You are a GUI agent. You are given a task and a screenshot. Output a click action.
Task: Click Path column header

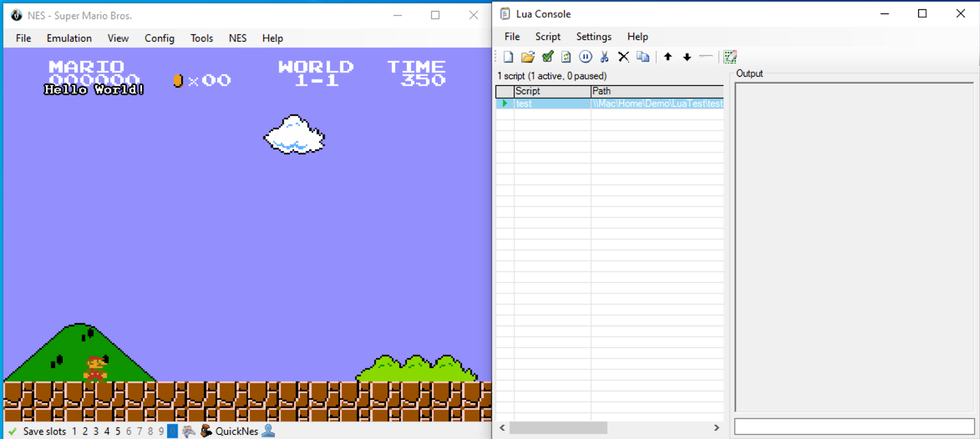(x=657, y=91)
